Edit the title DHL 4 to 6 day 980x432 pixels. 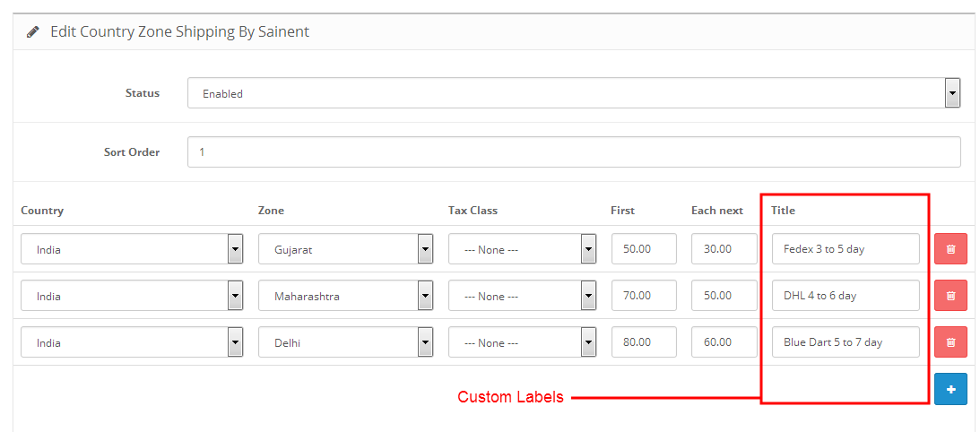pyautogui.click(x=846, y=296)
